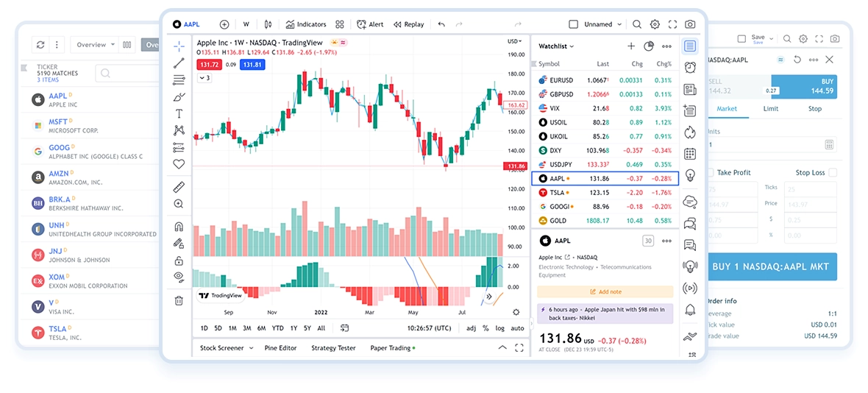Screen dimensions: 868x393
Task: Select the Trend Line drawing tool
Action: (x=179, y=63)
